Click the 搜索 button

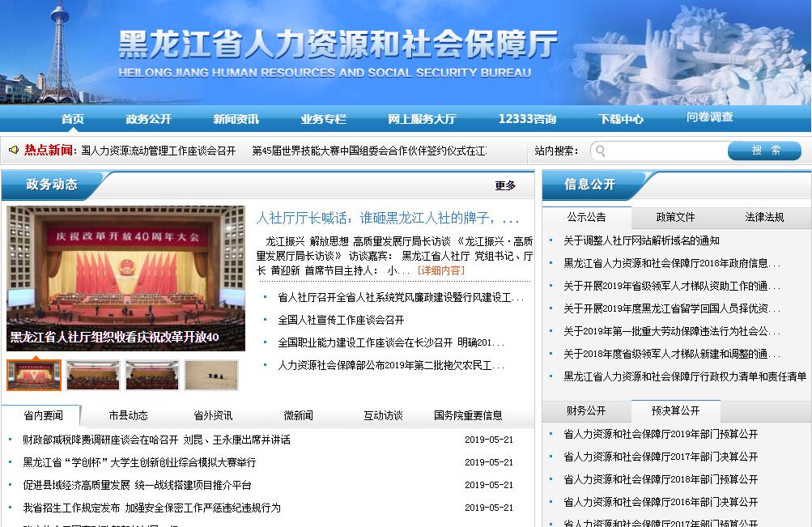(765, 150)
